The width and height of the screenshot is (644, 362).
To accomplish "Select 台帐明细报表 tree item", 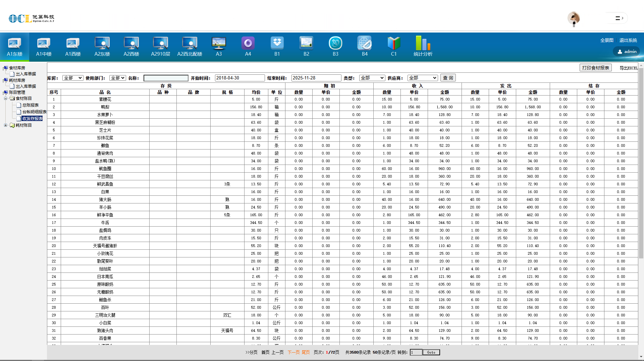I will pos(34,112).
